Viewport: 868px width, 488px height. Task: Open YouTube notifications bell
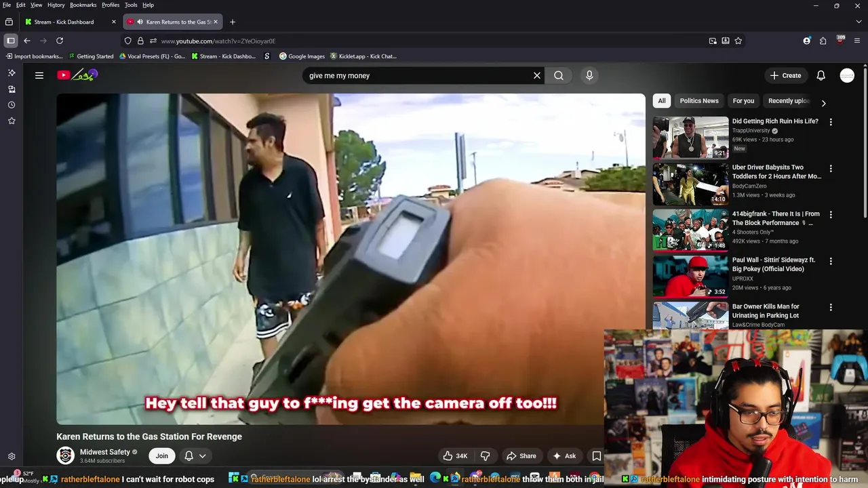[x=821, y=75]
